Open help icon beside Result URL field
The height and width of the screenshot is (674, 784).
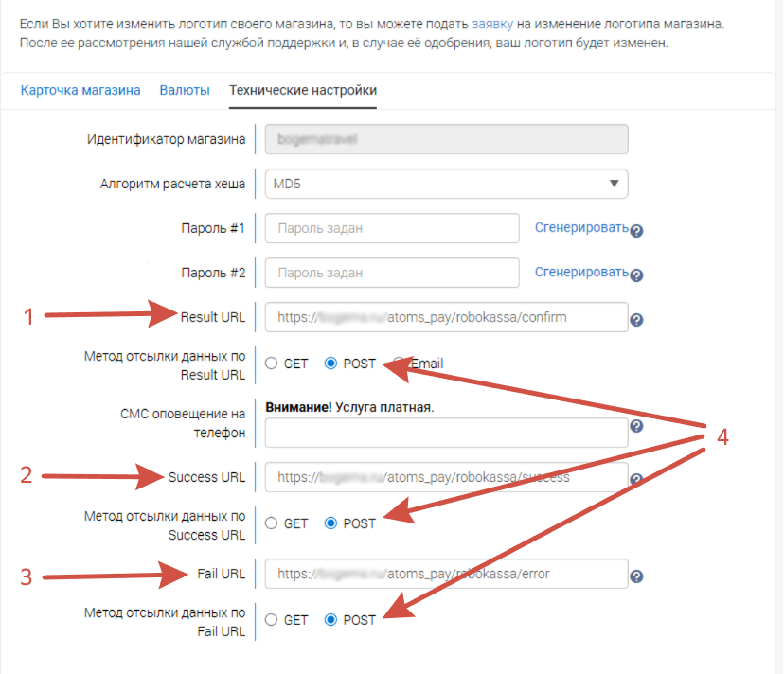(636, 320)
